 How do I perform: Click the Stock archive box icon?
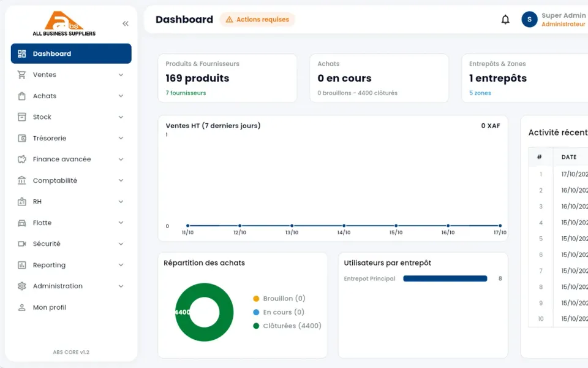[22, 117]
